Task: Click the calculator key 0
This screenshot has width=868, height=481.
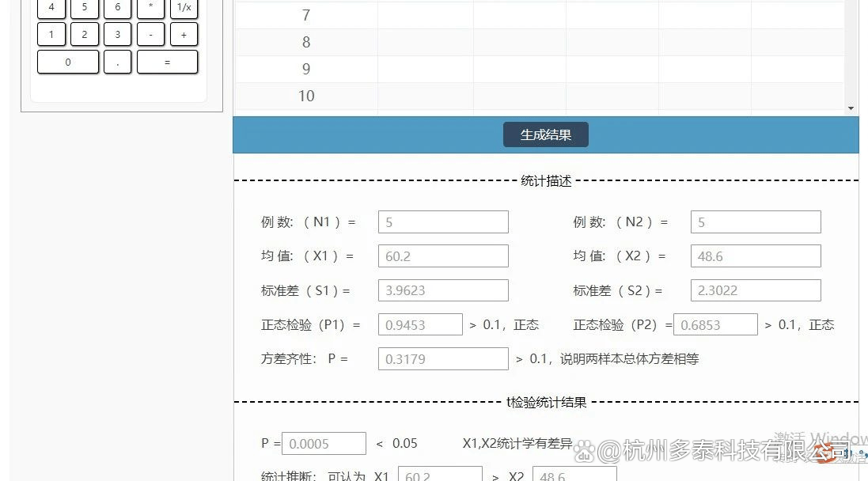Action: [x=68, y=62]
